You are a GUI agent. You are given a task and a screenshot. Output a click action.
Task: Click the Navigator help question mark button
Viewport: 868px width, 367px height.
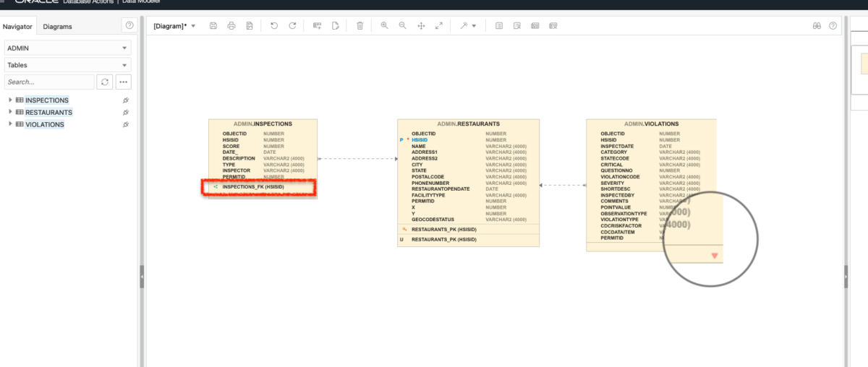point(129,25)
